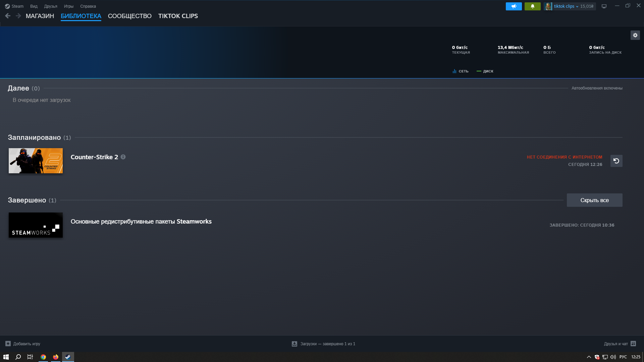Select the БИБЛИОТЕКА tab
Screen dimensions: 644x362
[81, 16]
